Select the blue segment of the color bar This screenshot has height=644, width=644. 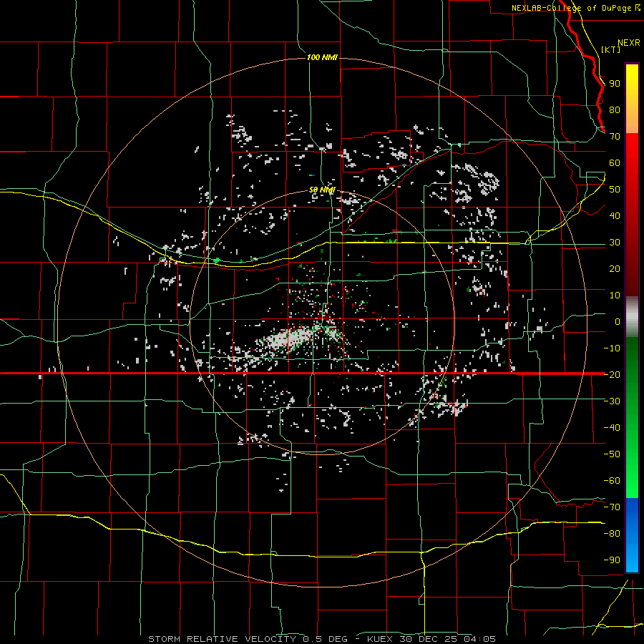(x=632, y=535)
